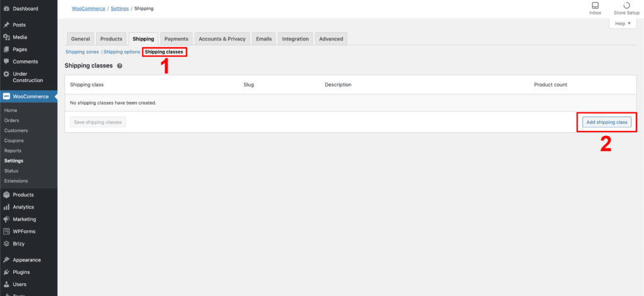This screenshot has height=296, width=644.
Task: Expand the Help dropdown
Action: point(623,24)
